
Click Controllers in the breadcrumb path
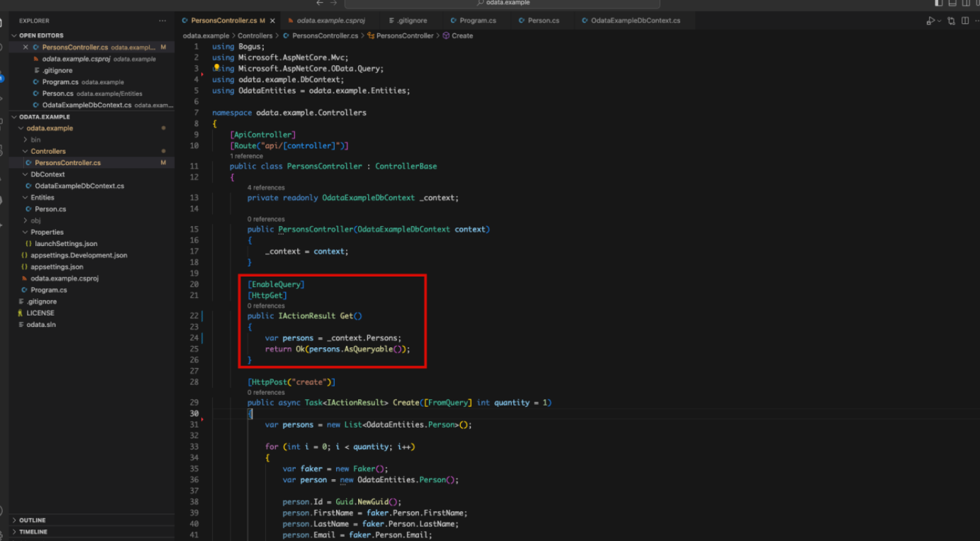[255, 35]
